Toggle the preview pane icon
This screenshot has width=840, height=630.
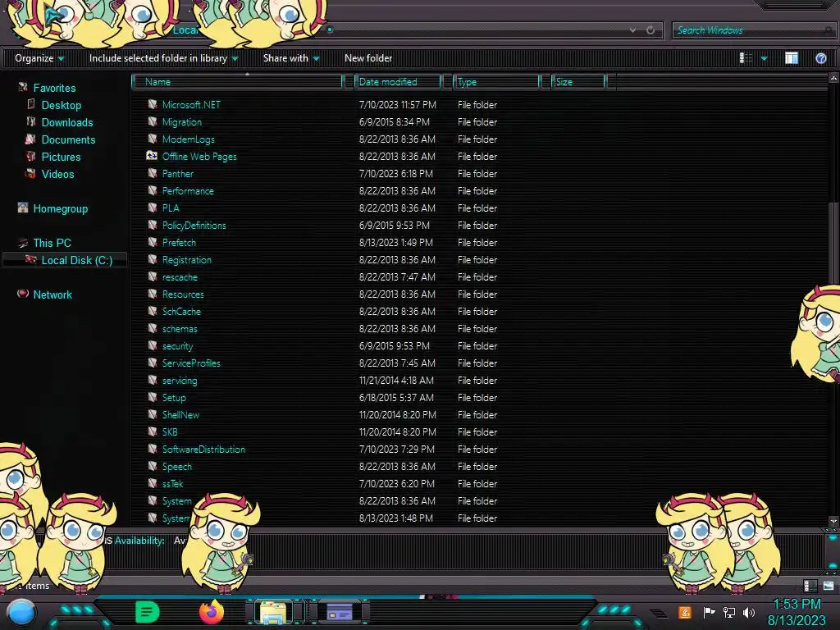[792, 58]
